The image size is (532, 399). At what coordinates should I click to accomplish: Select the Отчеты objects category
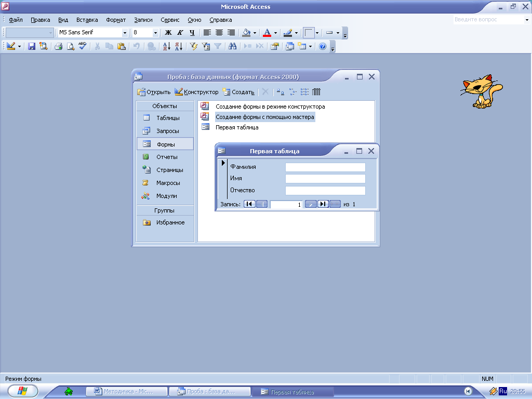tap(165, 157)
